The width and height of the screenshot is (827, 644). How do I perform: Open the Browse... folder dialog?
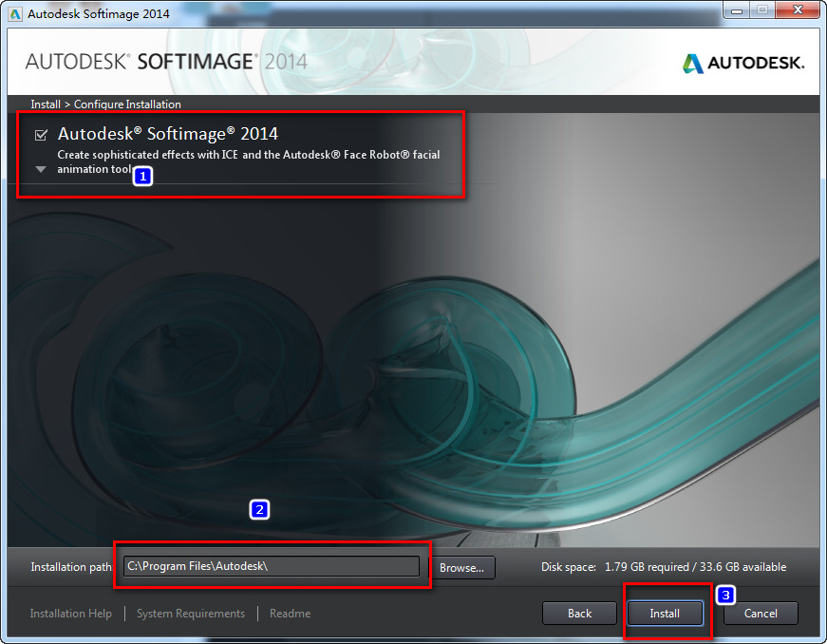pos(461,567)
